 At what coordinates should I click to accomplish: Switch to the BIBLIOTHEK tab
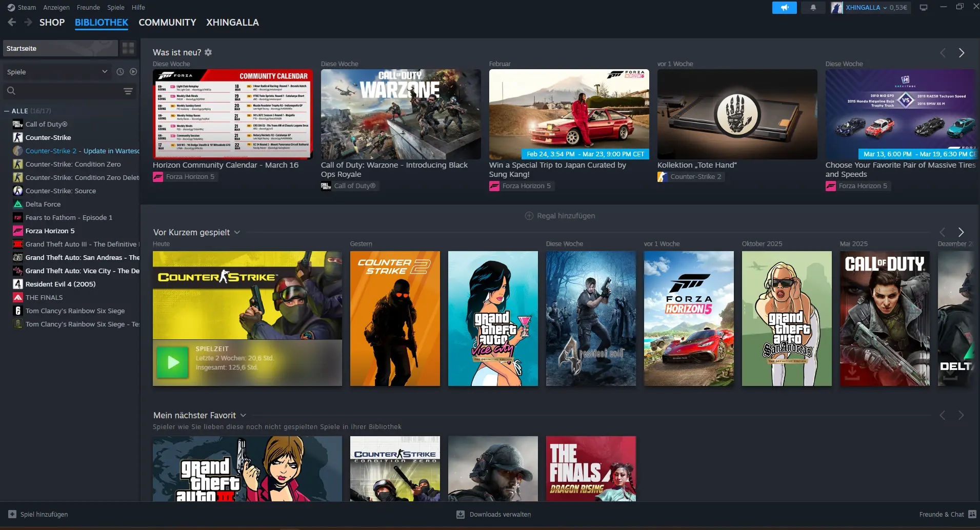tap(102, 23)
